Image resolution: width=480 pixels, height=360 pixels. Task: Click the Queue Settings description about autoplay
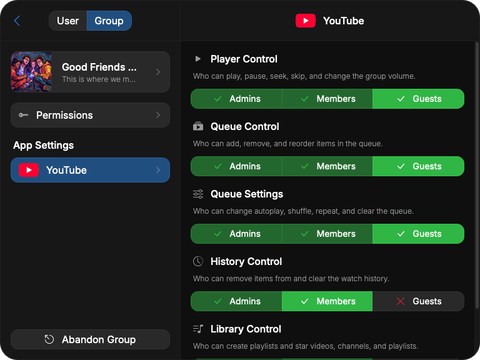click(303, 211)
